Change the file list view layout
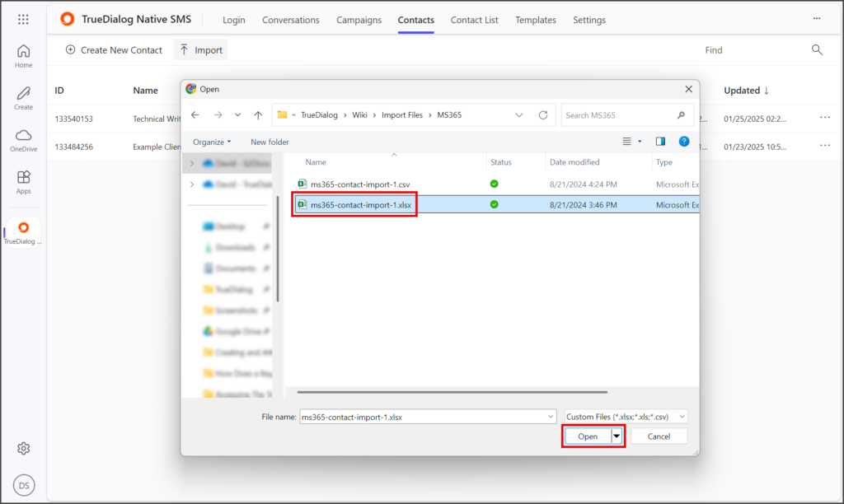This screenshot has width=844, height=504. tap(626, 142)
